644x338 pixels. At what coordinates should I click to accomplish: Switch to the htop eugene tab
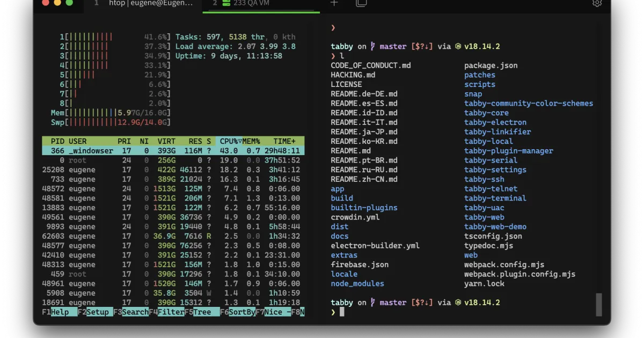(x=143, y=3)
